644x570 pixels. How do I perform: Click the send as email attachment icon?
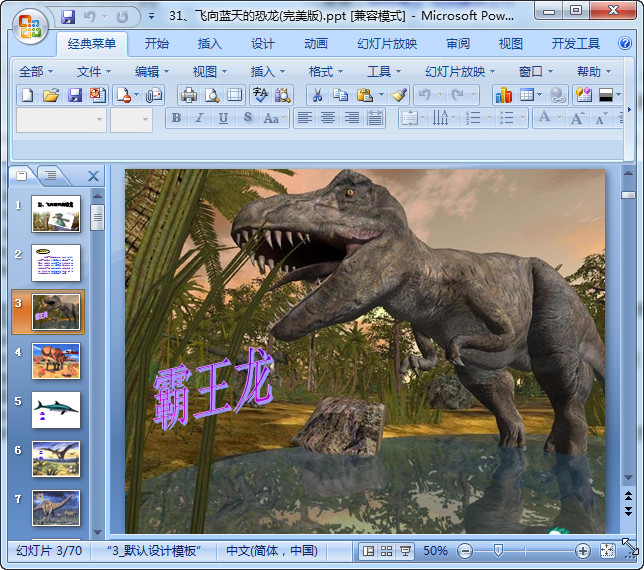click(154, 95)
